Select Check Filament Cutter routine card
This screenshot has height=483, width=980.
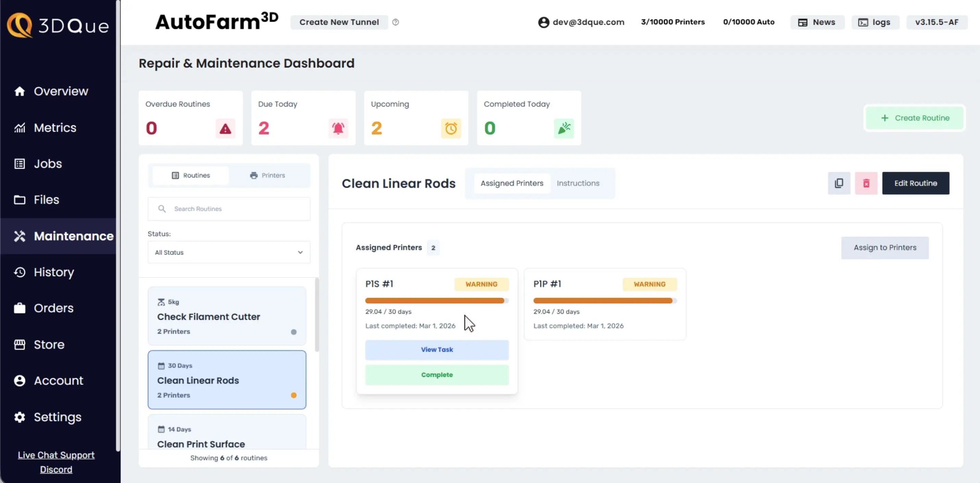pyautogui.click(x=227, y=316)
